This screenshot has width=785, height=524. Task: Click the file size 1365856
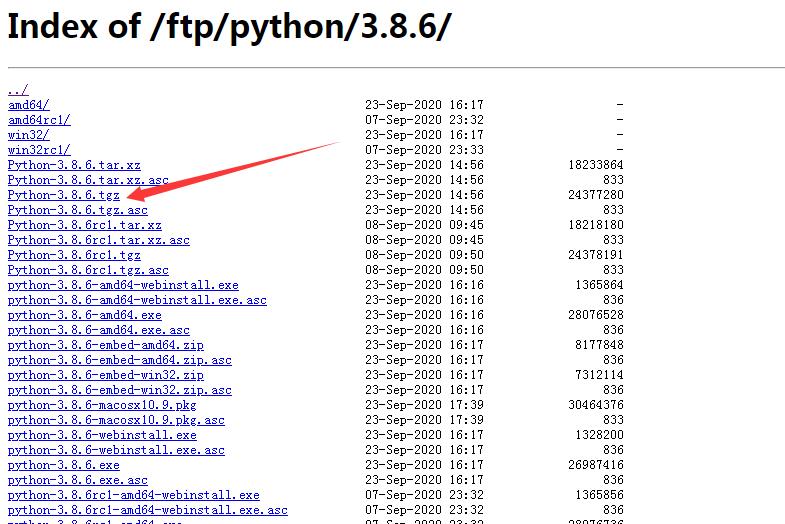[599, 495]
